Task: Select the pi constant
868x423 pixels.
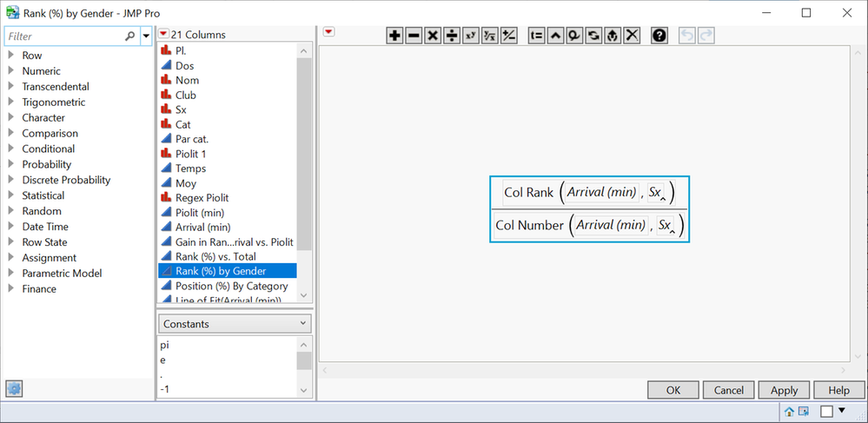Action: click(164, 345)
